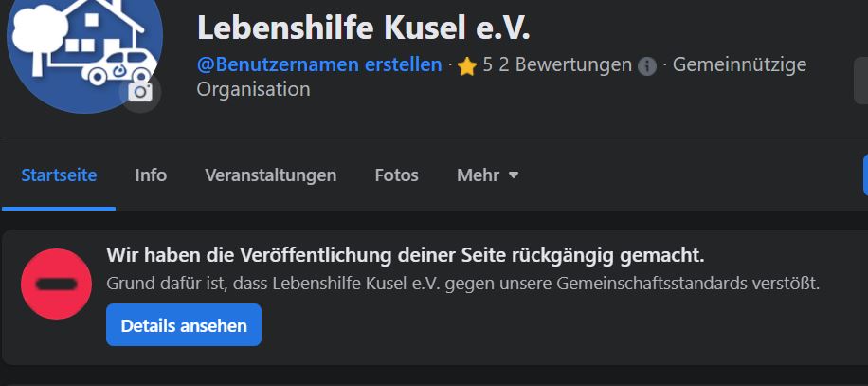Click the page title Lebenshilfe Kusel e.V.
This screenshot has height=386, width=868.
(363, 28)
